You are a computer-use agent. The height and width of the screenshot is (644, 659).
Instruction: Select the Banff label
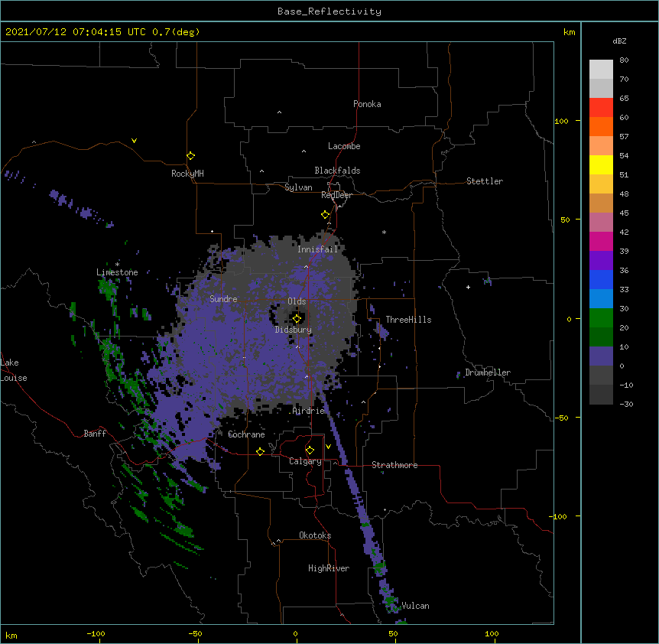(95, 434)
